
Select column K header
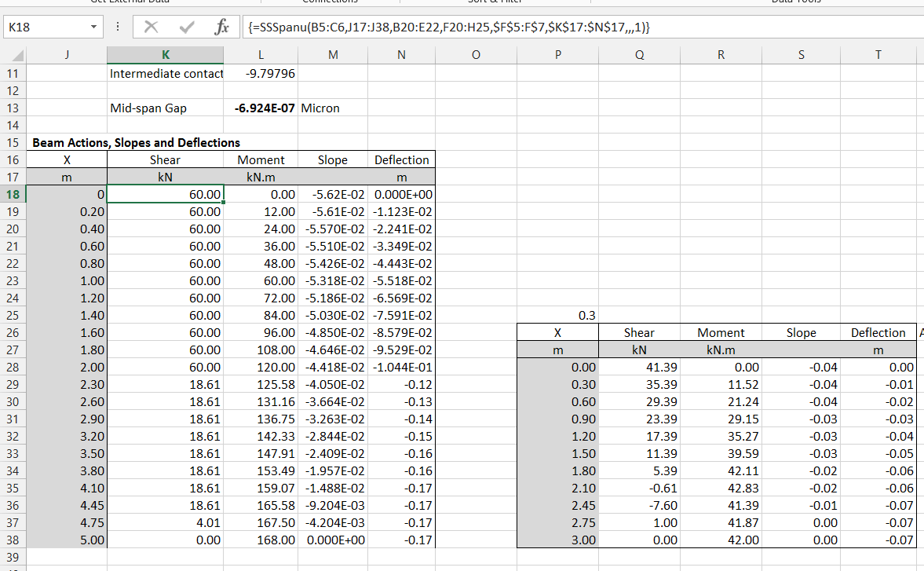[165, 55]
